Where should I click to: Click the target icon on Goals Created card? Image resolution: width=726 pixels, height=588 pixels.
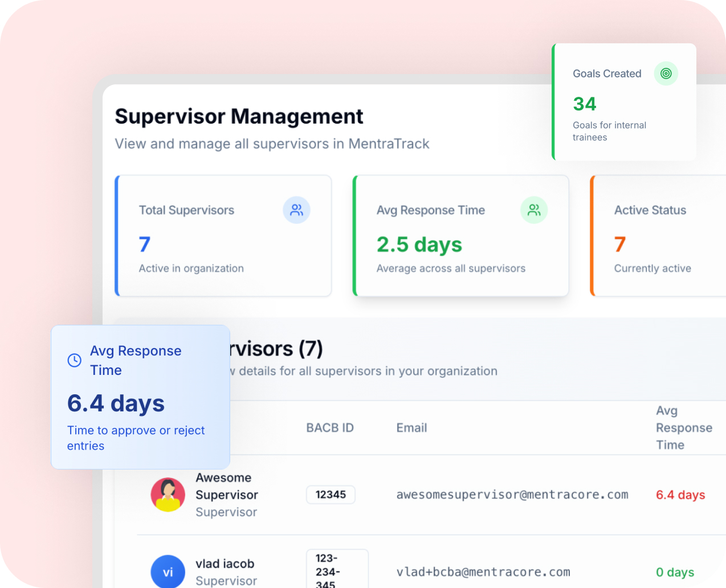click(x=666, y=73)
